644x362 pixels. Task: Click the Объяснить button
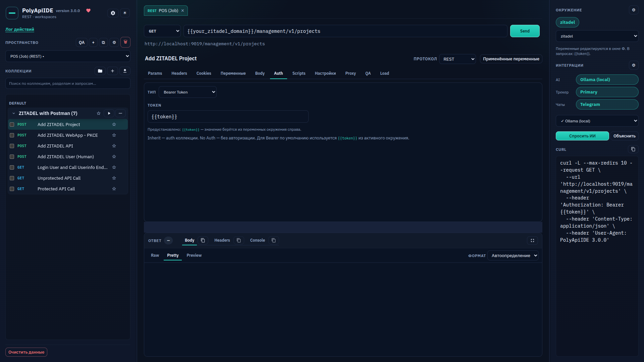click(x=624, y=136)
